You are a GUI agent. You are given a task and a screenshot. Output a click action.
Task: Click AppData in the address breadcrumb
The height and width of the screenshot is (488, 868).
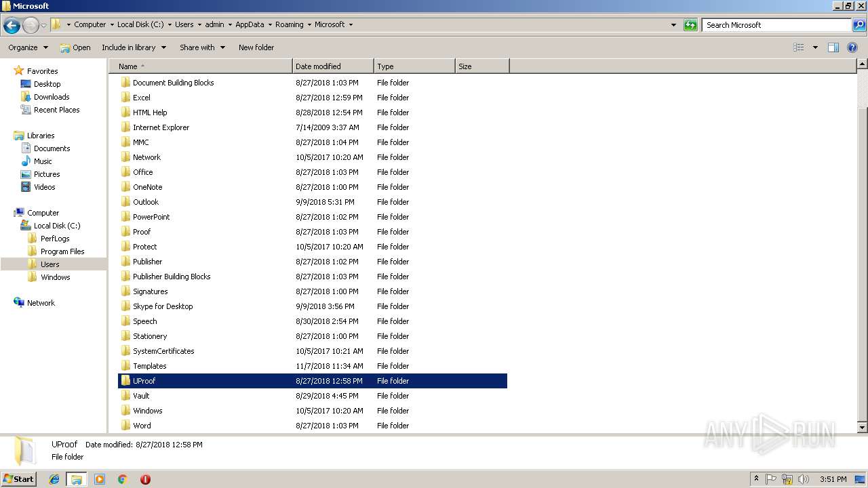pyautogui.click(x=250, y=24)
